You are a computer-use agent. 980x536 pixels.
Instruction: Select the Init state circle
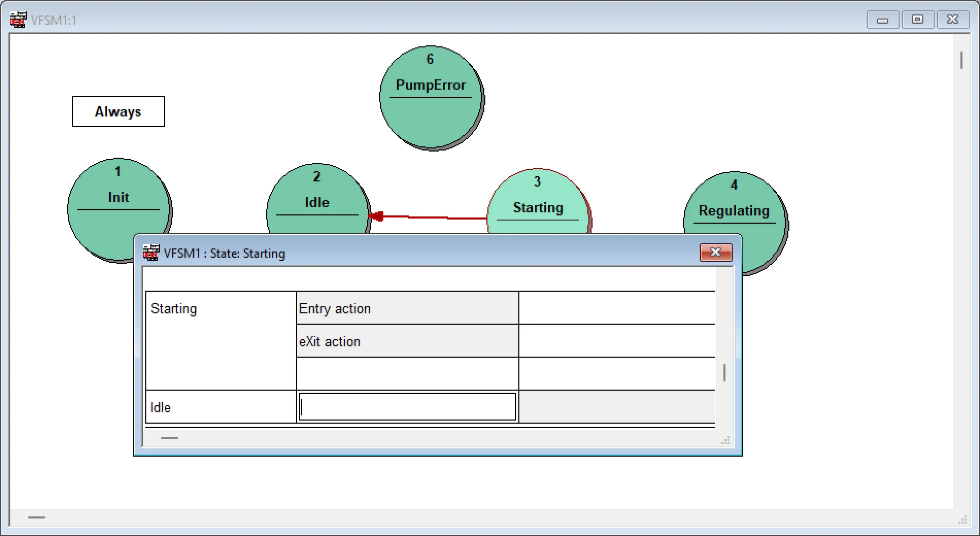(118, 206)
